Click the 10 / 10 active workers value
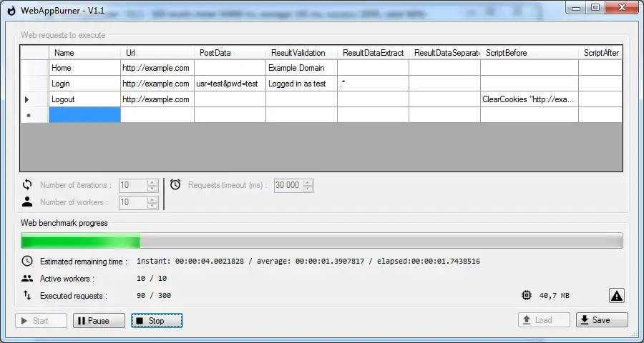Screen dimensions: 644x343 point(152,278)
